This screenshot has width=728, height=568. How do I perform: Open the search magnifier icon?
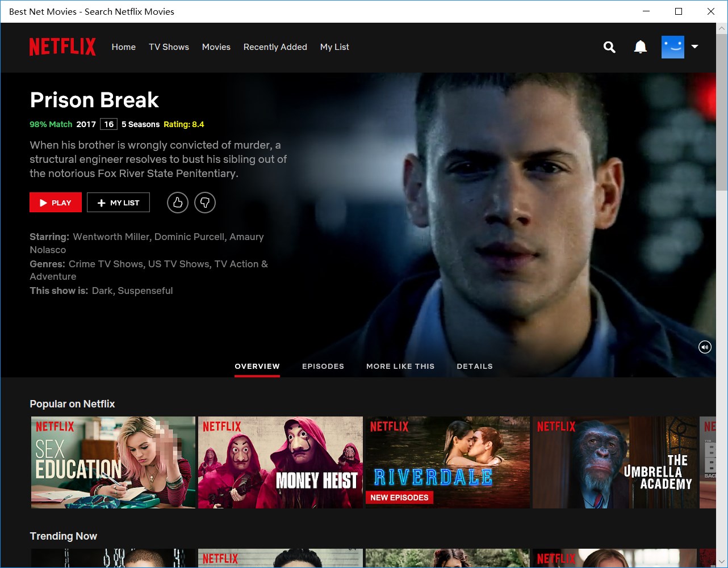pyautogui.click(x=609, y=47)
